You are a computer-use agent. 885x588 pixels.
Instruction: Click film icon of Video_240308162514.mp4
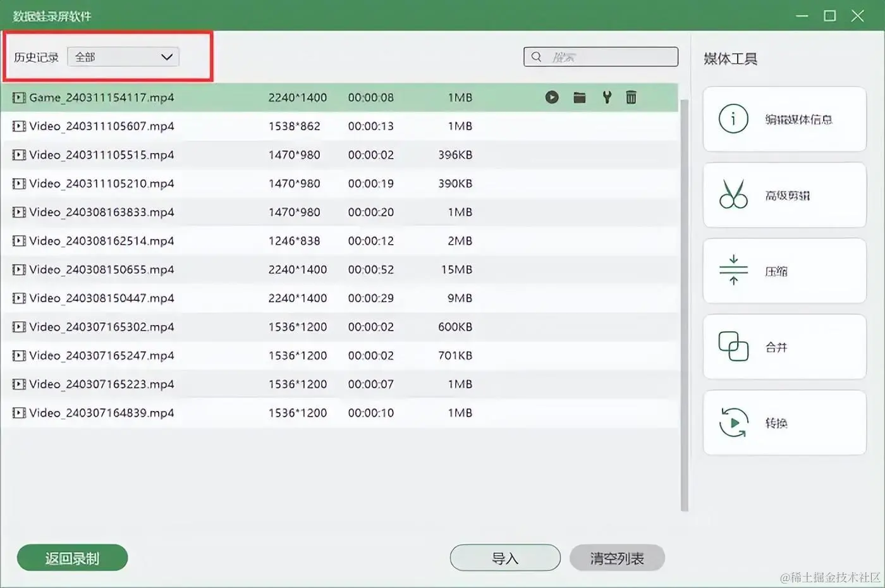coord(19,241)
